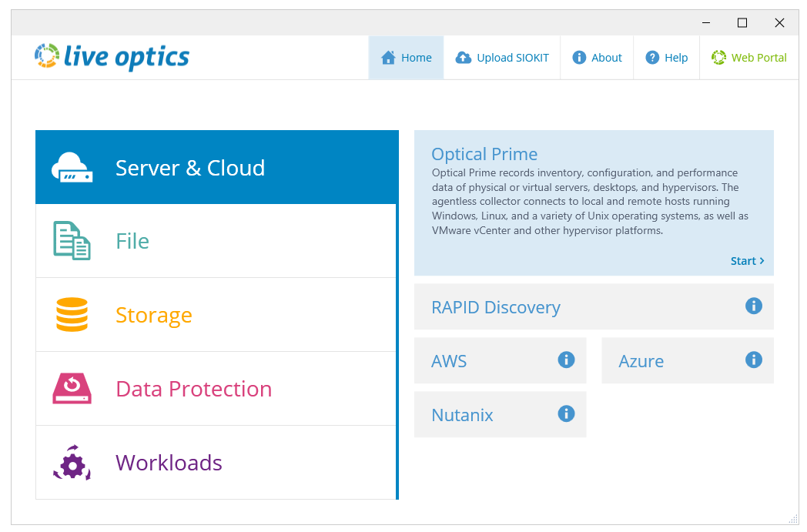807x532 pixels.
Task: Click the Data Protection drive icon
Action: point(72,389)
